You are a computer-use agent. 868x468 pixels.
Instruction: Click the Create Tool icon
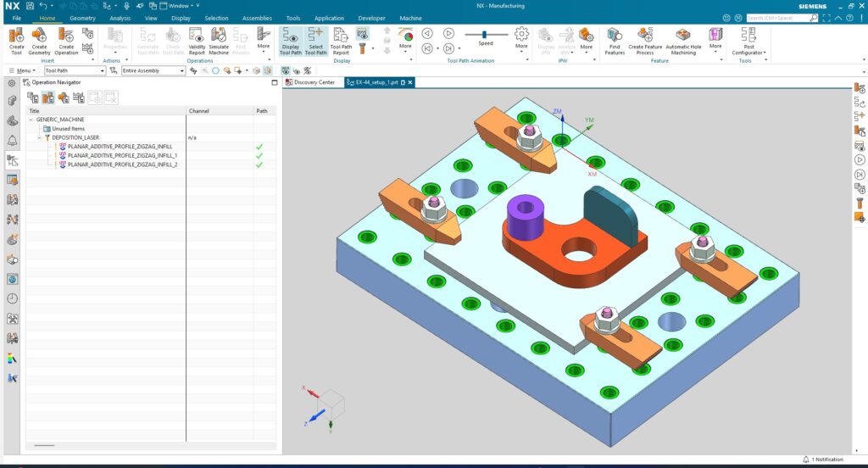(16, 40)
